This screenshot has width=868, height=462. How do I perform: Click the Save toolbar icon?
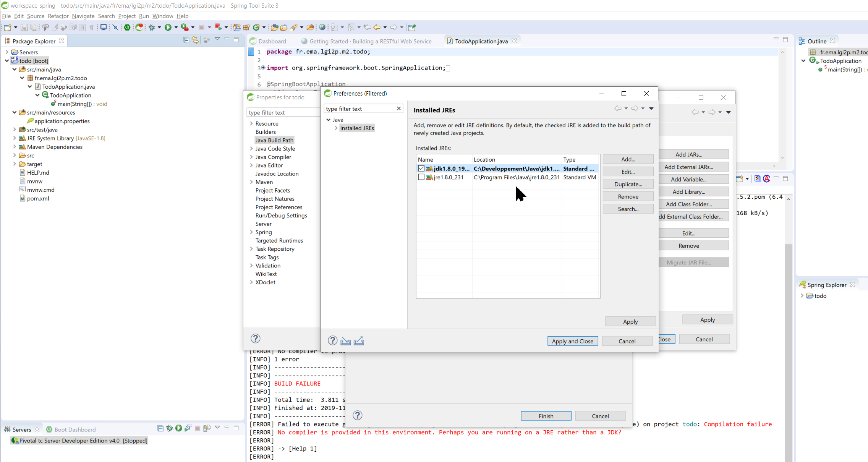click(x=24, y=28)
